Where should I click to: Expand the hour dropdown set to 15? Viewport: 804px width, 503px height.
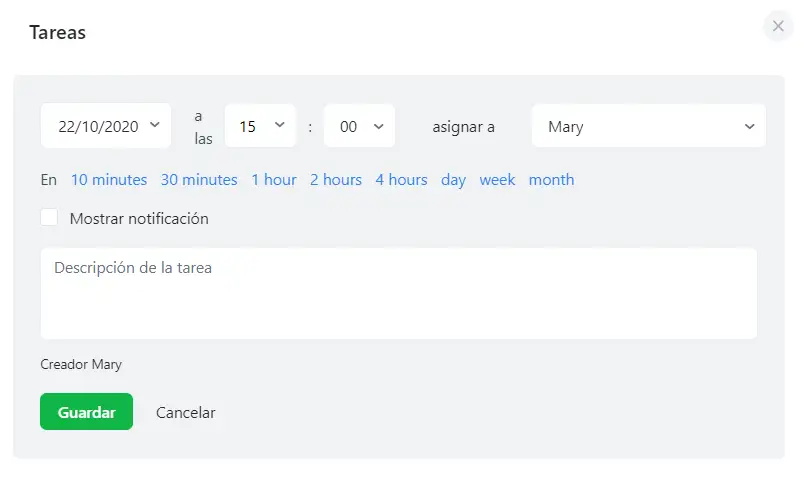coord(260,126)
